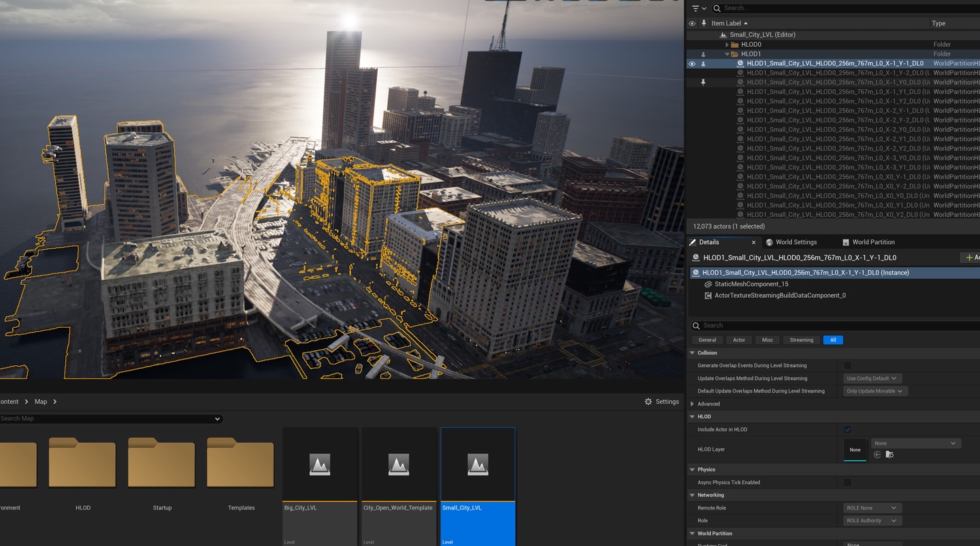Collapse the HLOD section

point(693,417)
